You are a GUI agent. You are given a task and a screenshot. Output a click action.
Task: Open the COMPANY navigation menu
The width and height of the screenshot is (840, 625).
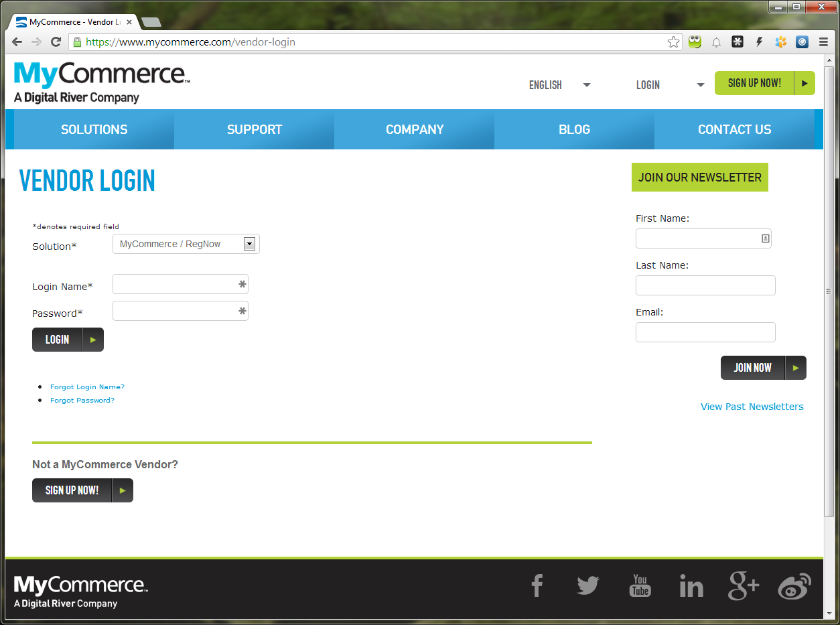pos(415,129)
